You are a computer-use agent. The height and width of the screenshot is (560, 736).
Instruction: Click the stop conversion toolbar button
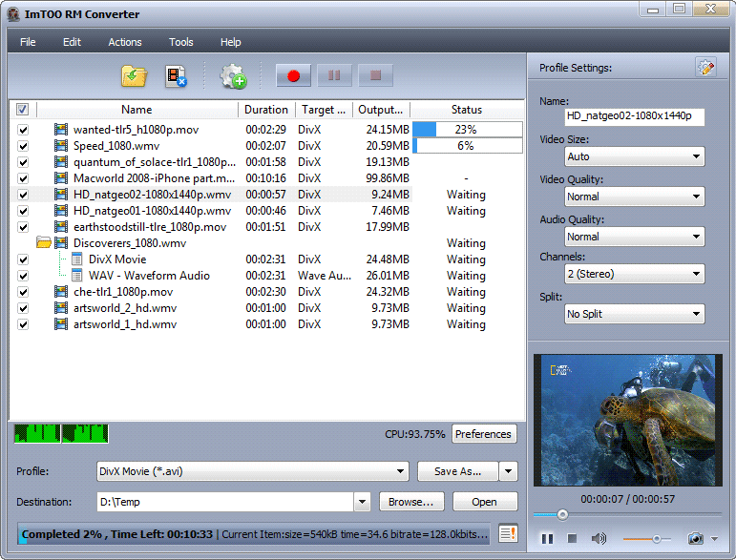pyautogui.click(x=375, y=75)
